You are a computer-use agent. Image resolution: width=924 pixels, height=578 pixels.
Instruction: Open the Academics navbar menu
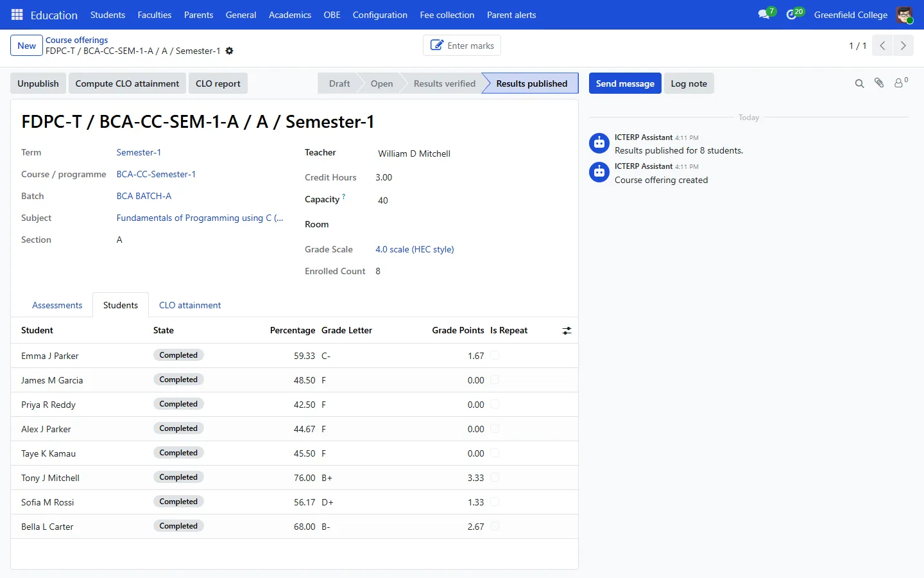(290, 15)
